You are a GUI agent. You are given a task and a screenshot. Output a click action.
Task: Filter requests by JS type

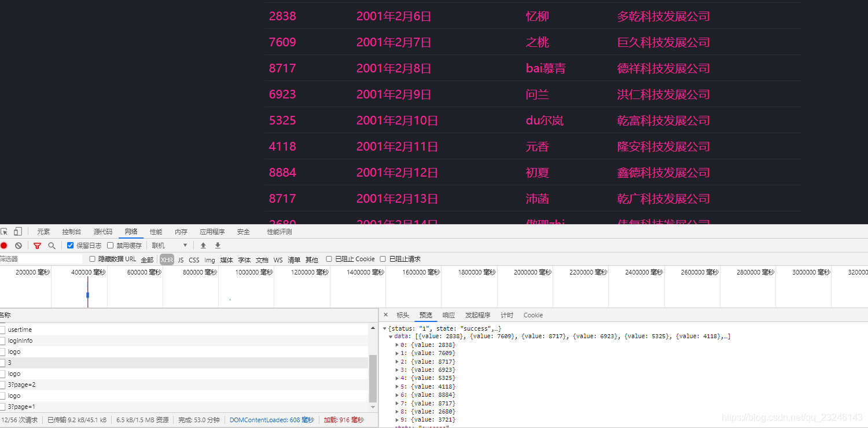coord(181,259)
